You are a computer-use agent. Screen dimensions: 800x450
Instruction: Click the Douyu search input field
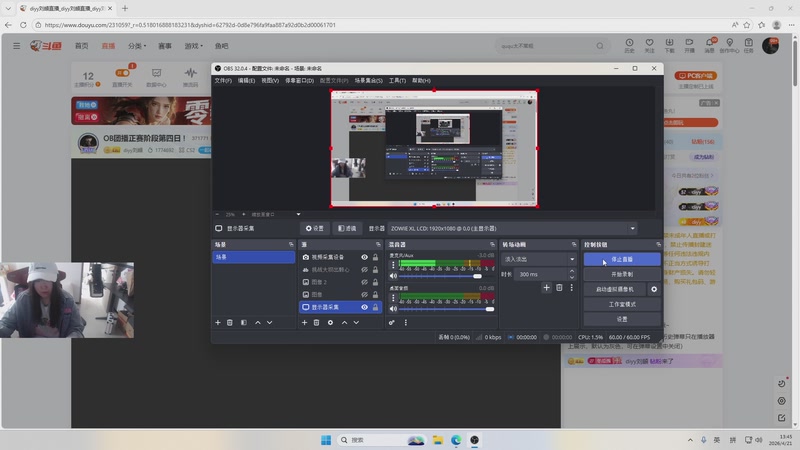click(545, 46)
